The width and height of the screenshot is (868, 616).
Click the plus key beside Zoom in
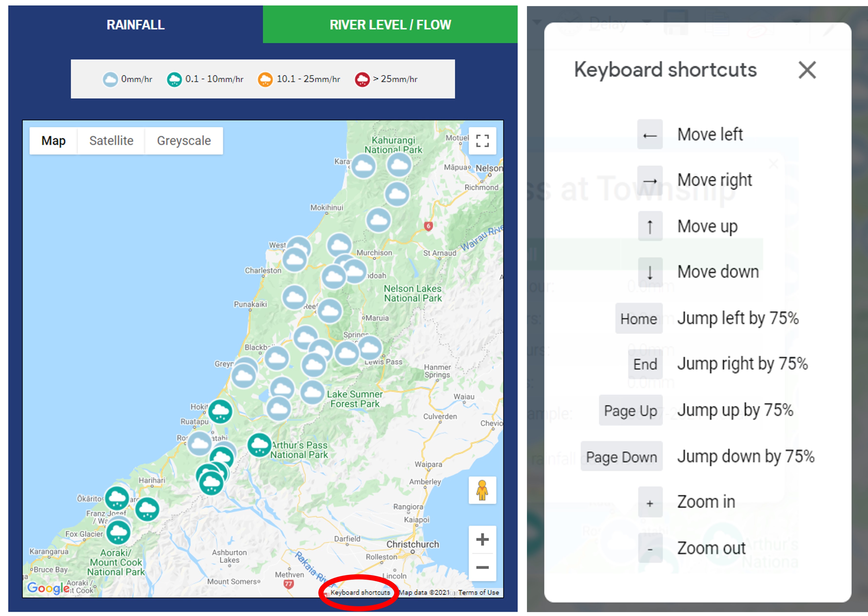[x=650, y=502]
